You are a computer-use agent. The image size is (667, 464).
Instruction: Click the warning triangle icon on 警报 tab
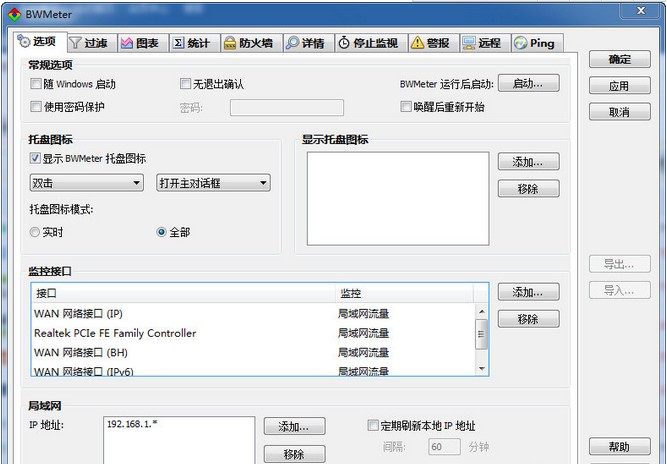pyautogui.click(x=417, y=43)
